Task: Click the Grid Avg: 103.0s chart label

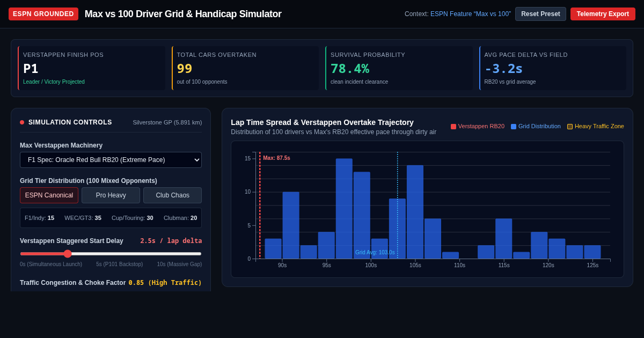Action: coord(375,253)
